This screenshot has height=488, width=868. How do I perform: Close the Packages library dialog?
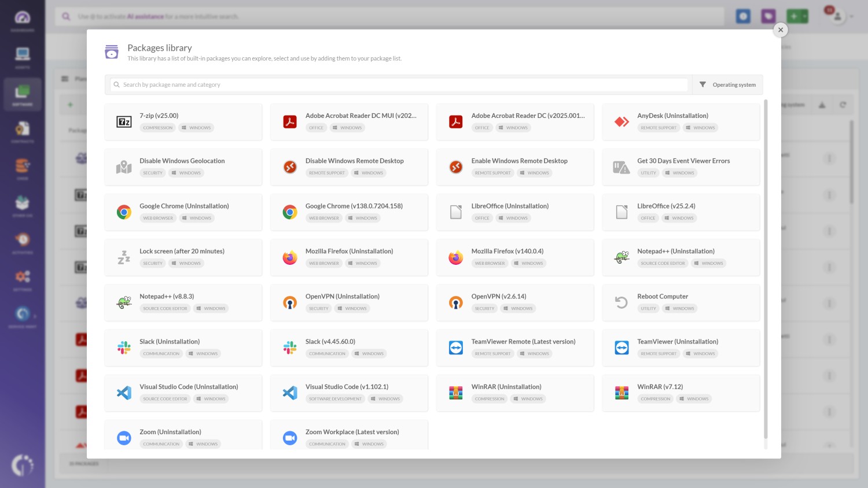coord(781,29)
